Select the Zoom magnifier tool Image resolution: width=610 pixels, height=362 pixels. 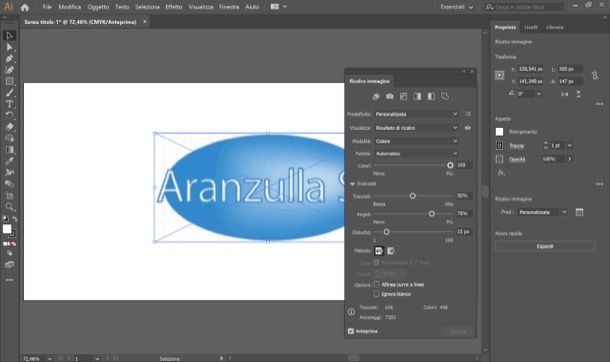coord(9,207)
